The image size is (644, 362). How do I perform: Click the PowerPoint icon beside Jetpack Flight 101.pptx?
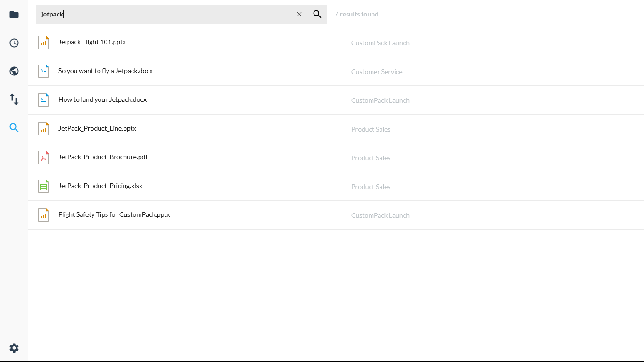(43, 42)
